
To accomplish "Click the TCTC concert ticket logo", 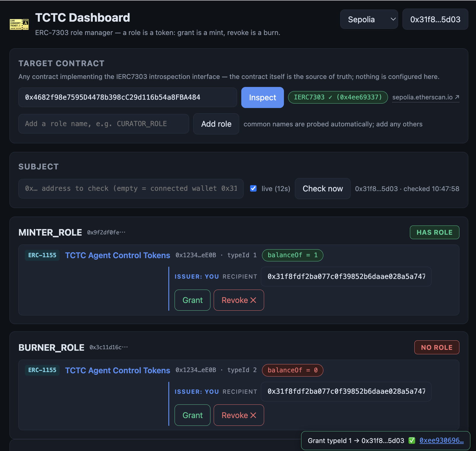I will click(19, 24).
